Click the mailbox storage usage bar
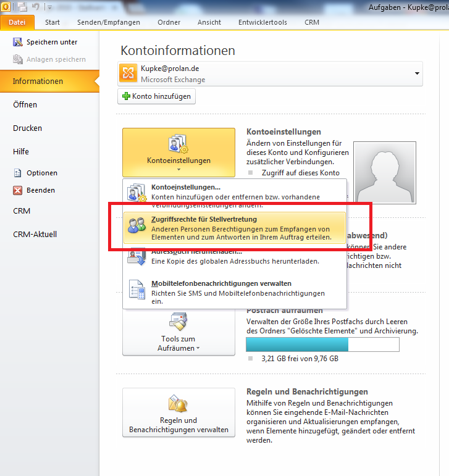 coord(322,344)
